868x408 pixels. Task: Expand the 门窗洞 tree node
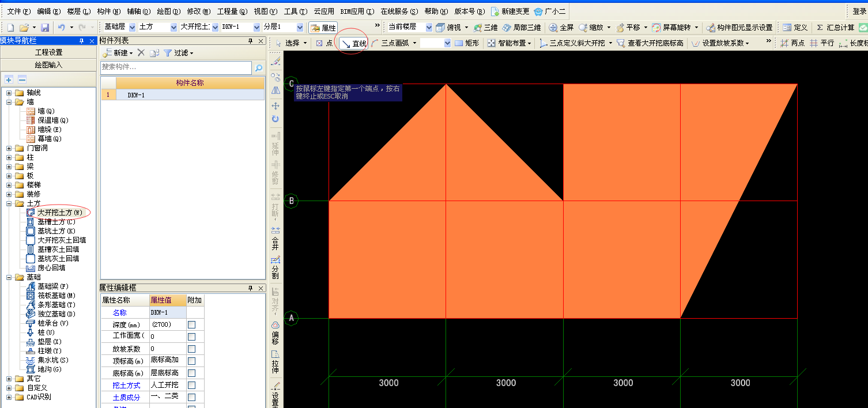pos(9,148)
